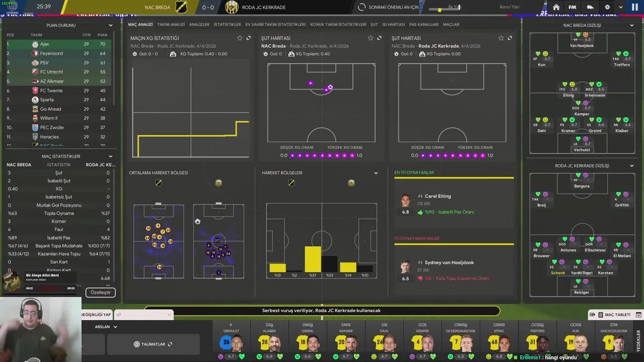Click the NAC Breda badge in Hareket Bölgeleri
644x362 pixels.
[x=291, y=183]
